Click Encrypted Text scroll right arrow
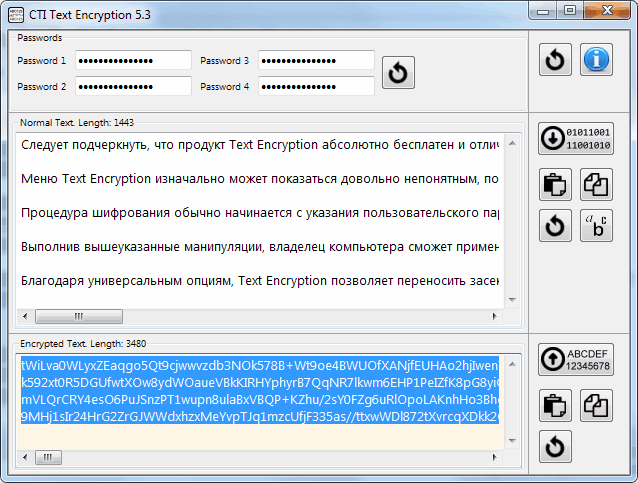Screen dimensions: 638x483 494,457
